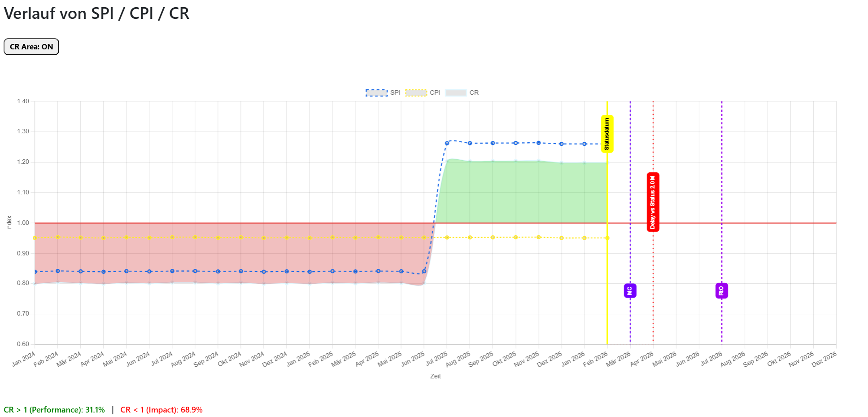868x417 pixels.
Task: Click the CPI data point at Jan 2024
Action: coord(35,238)
